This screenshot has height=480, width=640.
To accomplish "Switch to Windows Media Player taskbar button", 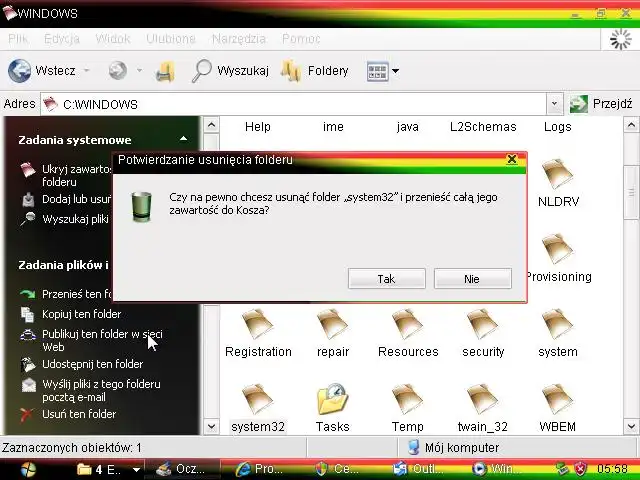I will point(496,469).
